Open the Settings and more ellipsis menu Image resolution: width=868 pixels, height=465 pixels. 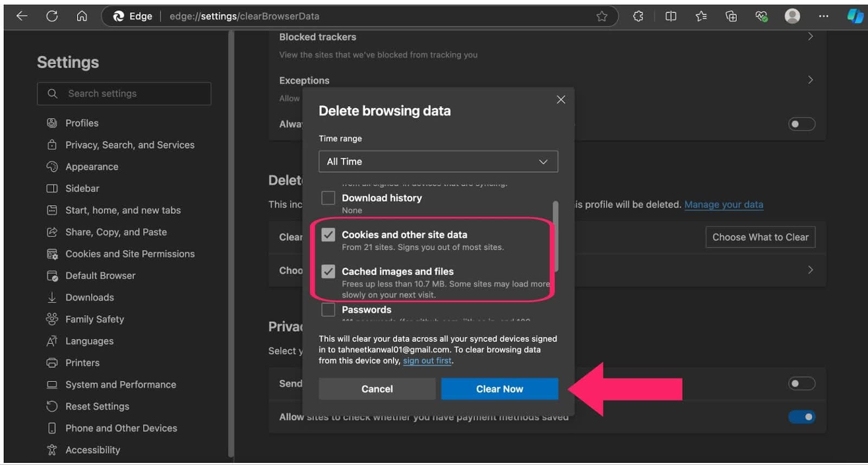tap(824, 16)
